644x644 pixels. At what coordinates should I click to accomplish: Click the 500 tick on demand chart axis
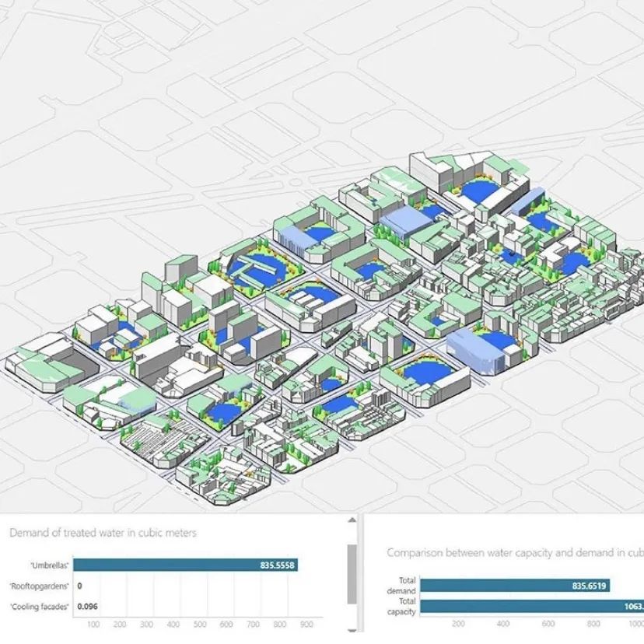tap(199, 625)
